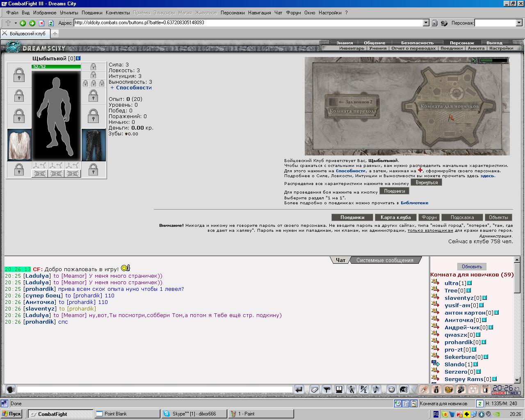Open the Комплекты menu
This screenshot has width=525, height=420.
(x=118, y=13)
